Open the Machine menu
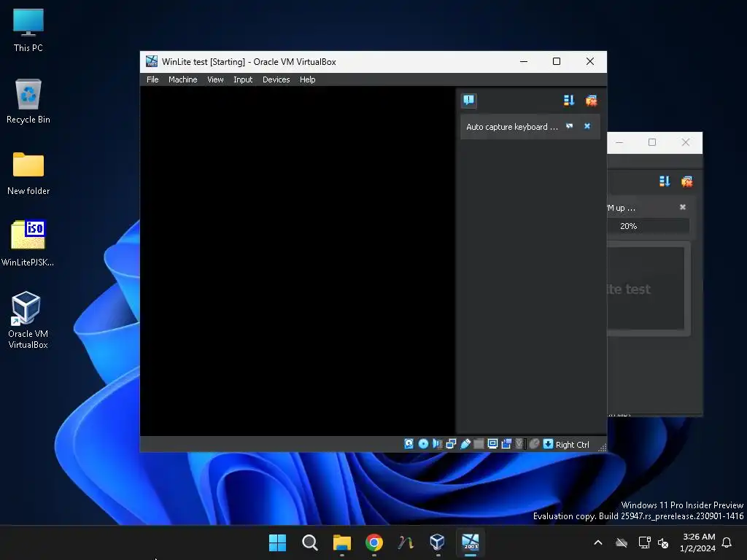Viewport: 747px width, 560px height. click(183, 79)
